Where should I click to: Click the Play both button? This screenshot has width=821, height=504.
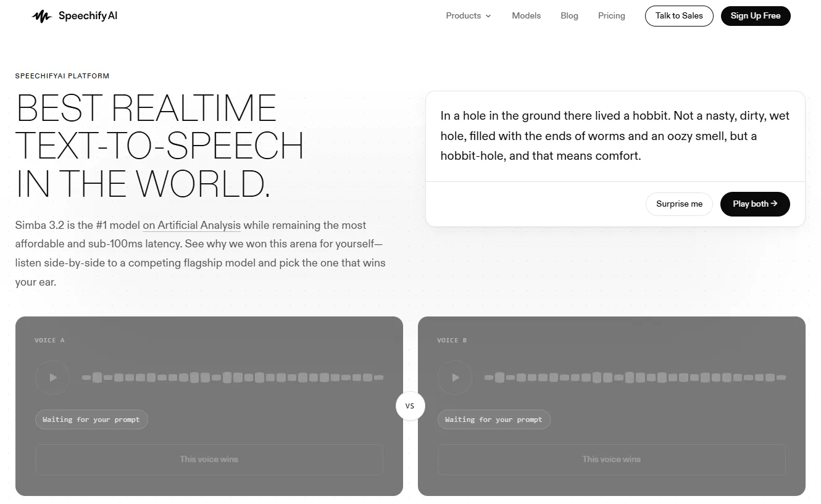pyautogui.click(x=755, y=204)
